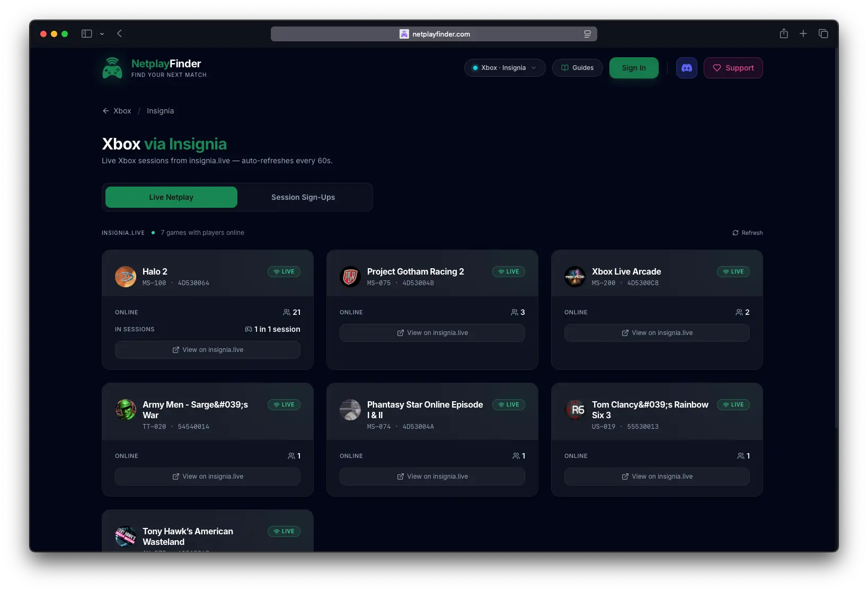
Task: Click LIVE badge on Project Gotham Racing 2
Action: (x=509, y=271)
